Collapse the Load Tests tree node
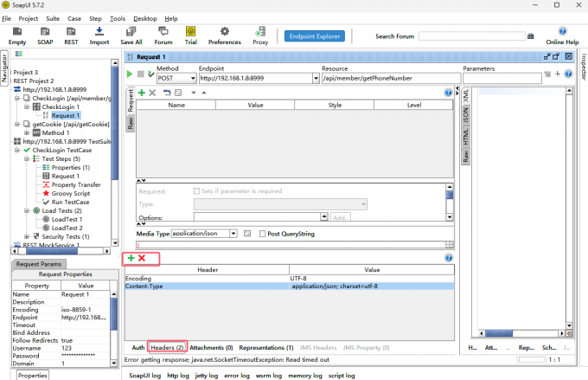The width and height of the screenshot is (588, 380). click(x=27, y=210)
